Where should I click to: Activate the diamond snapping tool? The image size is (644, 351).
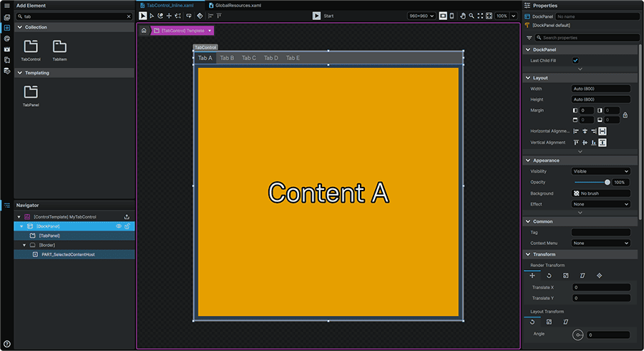[x=200, y=16]
